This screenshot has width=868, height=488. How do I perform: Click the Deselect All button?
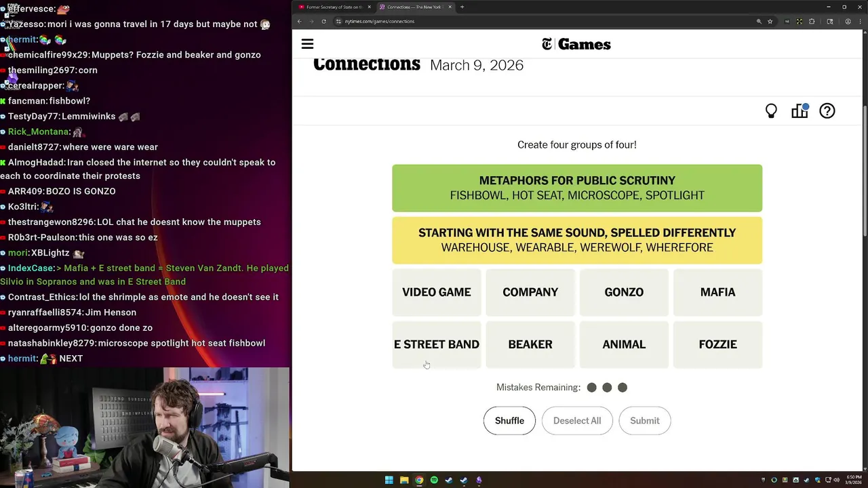577,421
